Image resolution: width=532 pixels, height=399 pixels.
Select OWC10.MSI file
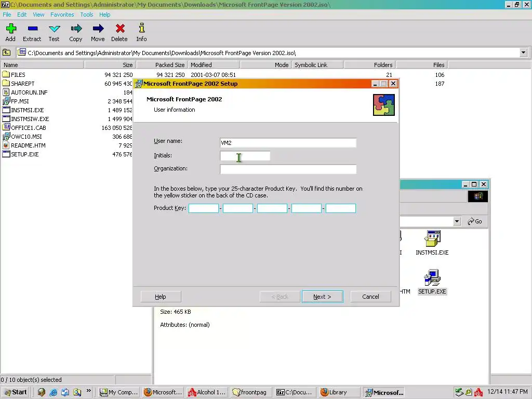(x=22, y=137)
